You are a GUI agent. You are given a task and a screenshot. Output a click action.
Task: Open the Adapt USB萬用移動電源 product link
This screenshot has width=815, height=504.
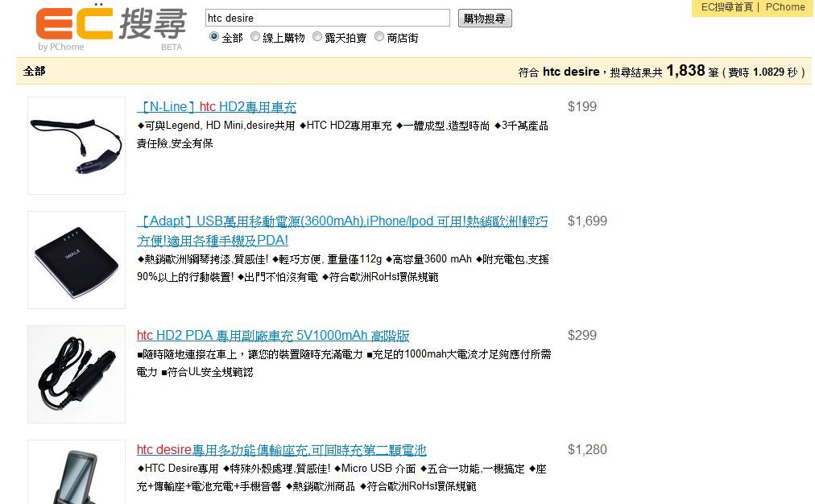(342, 231)
